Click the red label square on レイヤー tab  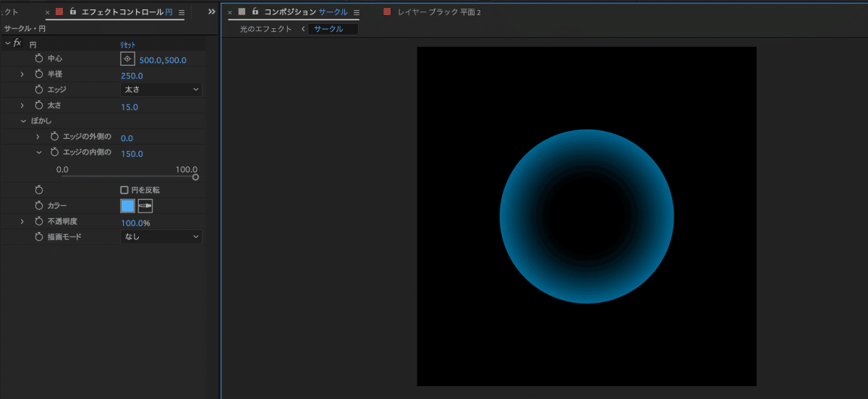387,12
